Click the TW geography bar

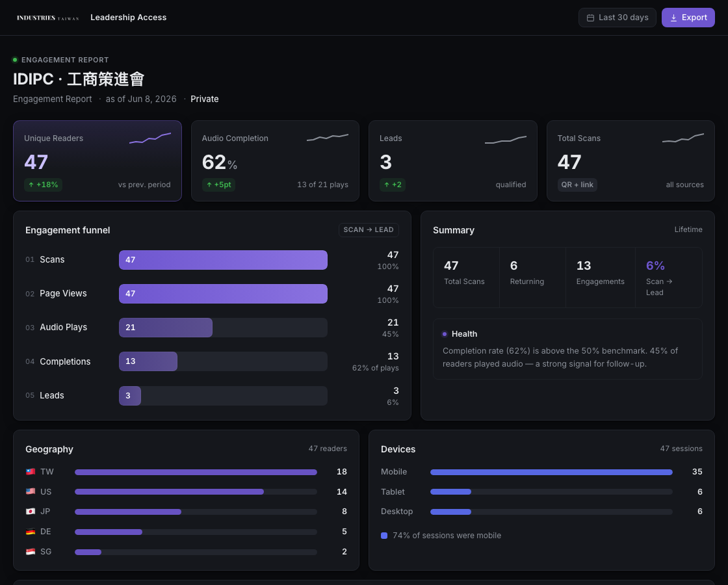point(196,472)
